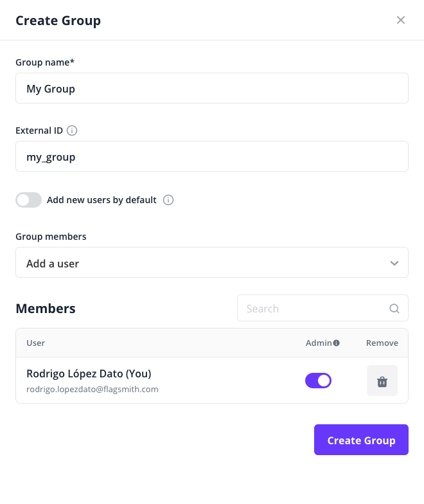Click Rodrigo López Dato member name
This screenshot has height=504, width=424.
(x=89, y=373)
